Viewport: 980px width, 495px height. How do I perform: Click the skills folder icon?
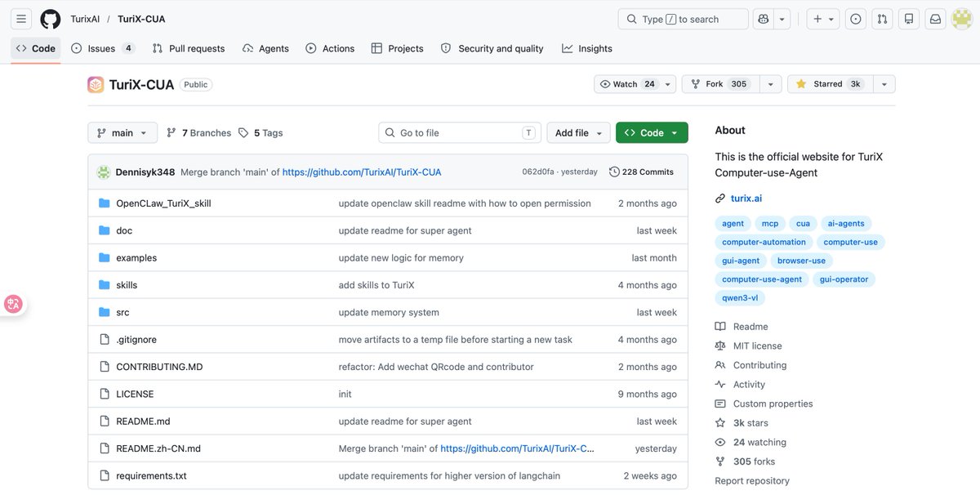pos(104,285)
